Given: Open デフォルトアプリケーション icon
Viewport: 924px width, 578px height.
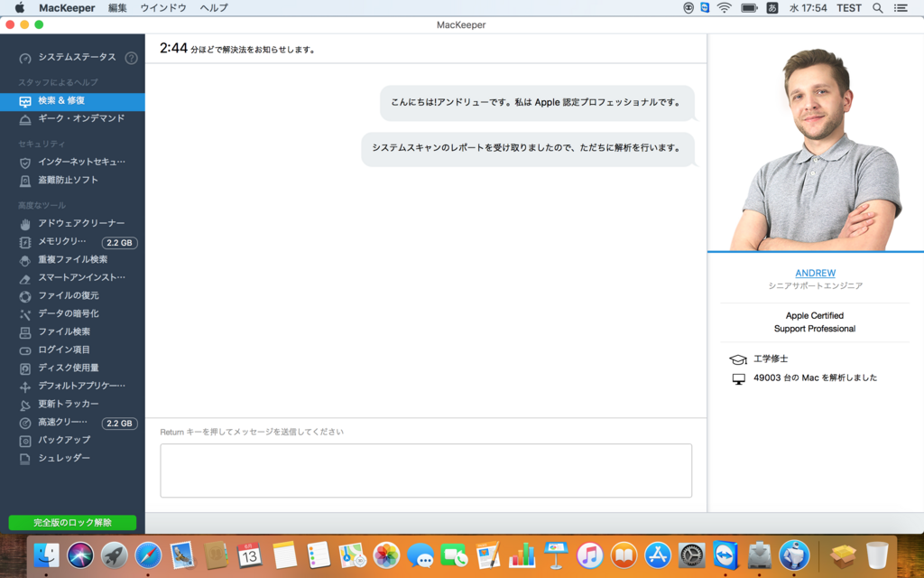Looking at the screenshot, I should [x=24, y=387].
